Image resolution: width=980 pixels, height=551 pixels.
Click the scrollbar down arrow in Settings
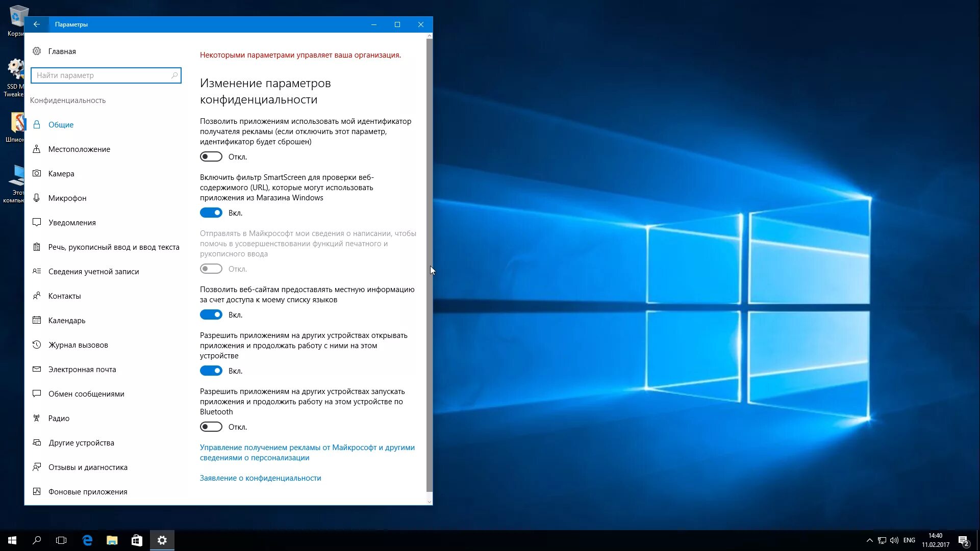429,502
